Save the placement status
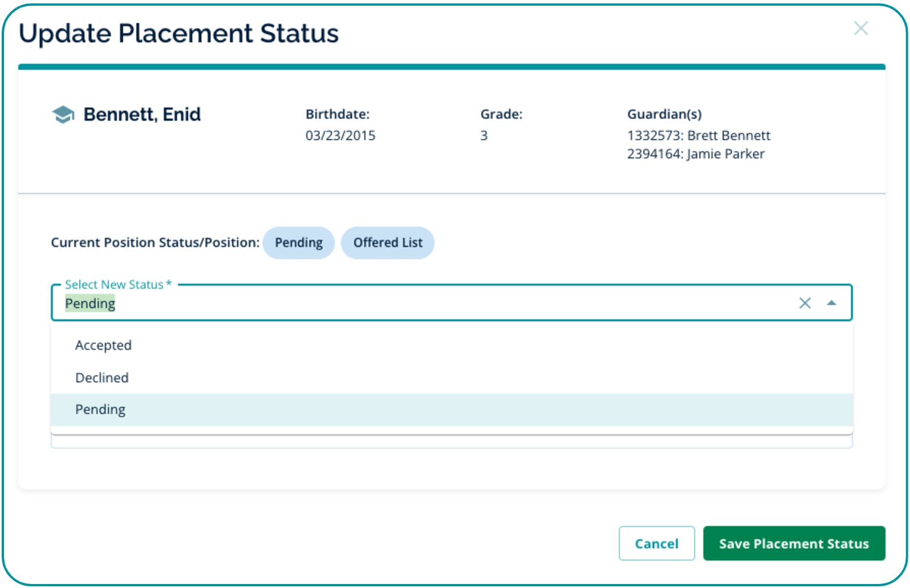 (793, 544)
